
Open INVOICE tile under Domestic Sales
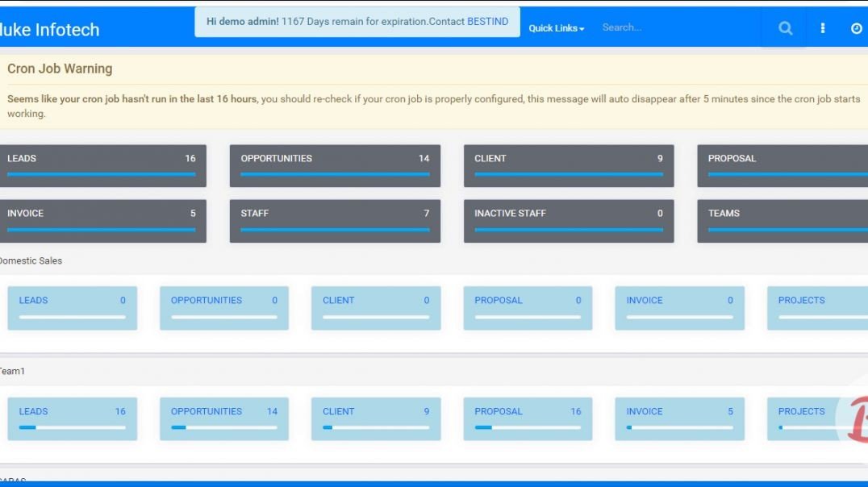[679, 307]
